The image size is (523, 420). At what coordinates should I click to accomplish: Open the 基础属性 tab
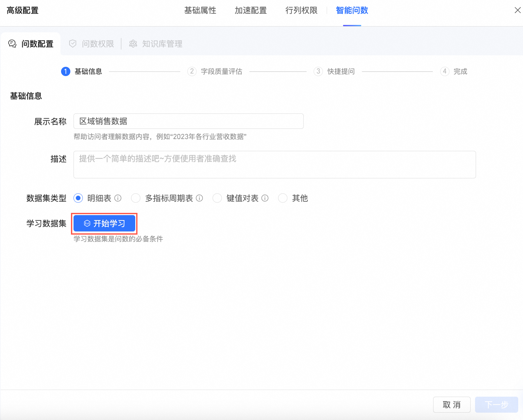tap(200, 11)
